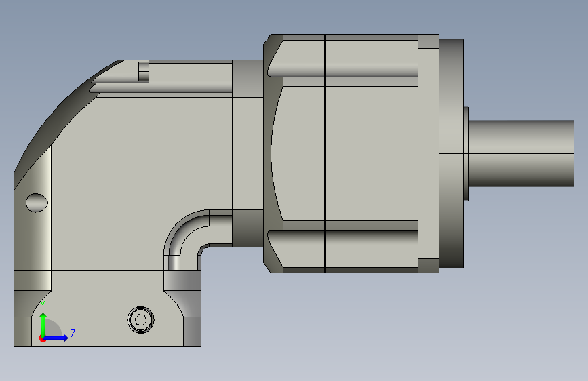Click the red origin point of the axis triad
Image resolution: width=588 pixels, height=381 pixels.
point(42,339)
